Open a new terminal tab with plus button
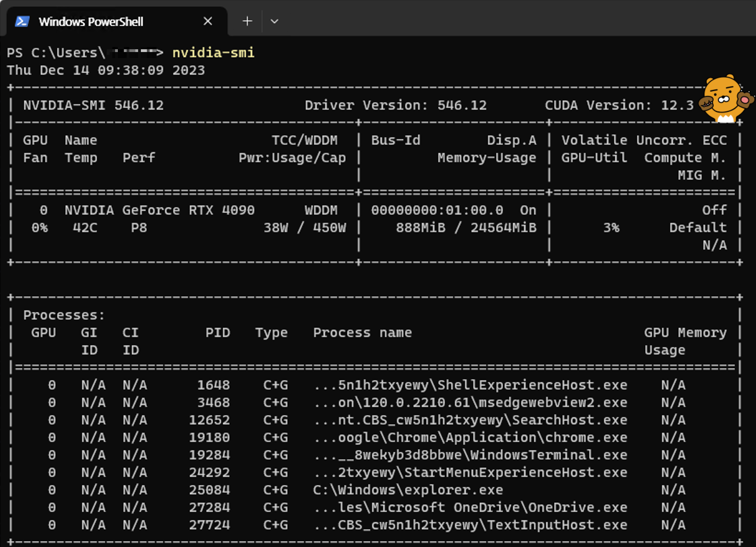Viewport: 756px width, 547px height. click(247, 21)
